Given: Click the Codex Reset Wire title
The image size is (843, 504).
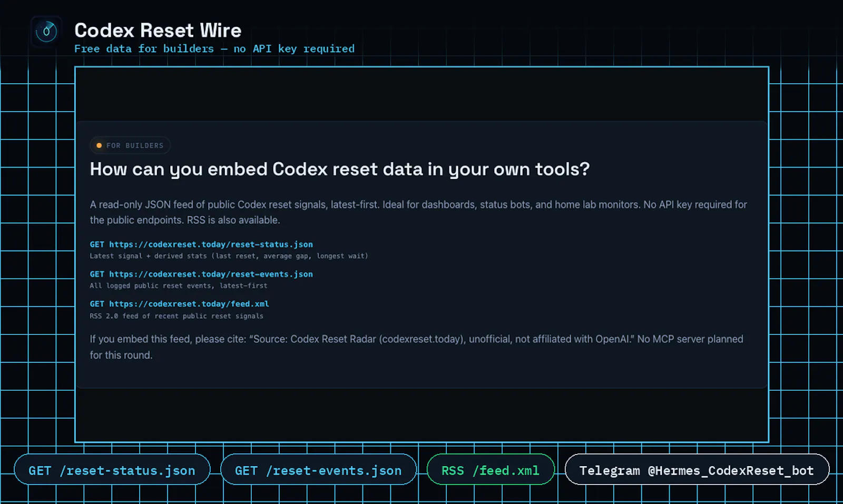Looking at the screenshot, I should pos(158,31).
